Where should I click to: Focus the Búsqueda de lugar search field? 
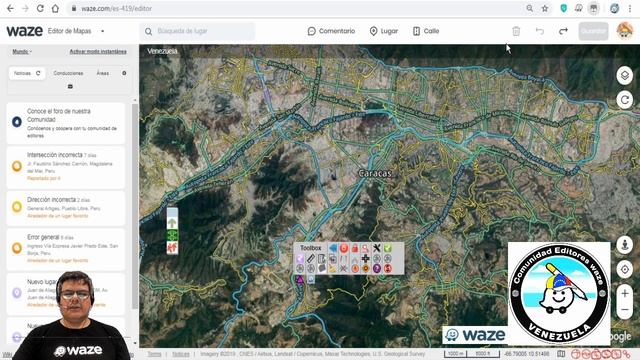point(198,31)
